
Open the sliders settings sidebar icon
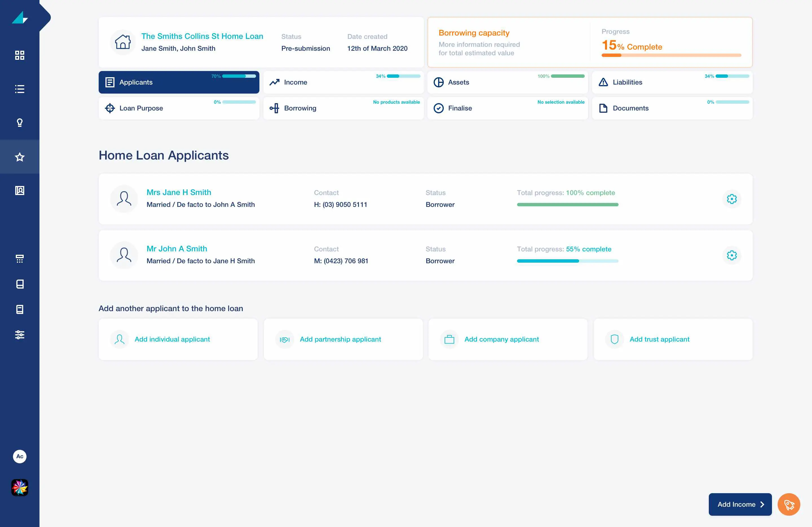(x=20, y=335)
